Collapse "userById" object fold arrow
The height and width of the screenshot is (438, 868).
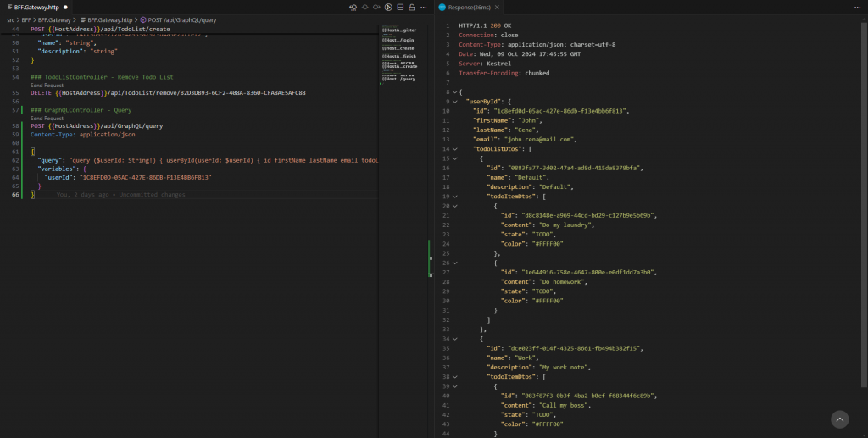tap(454, 102)
